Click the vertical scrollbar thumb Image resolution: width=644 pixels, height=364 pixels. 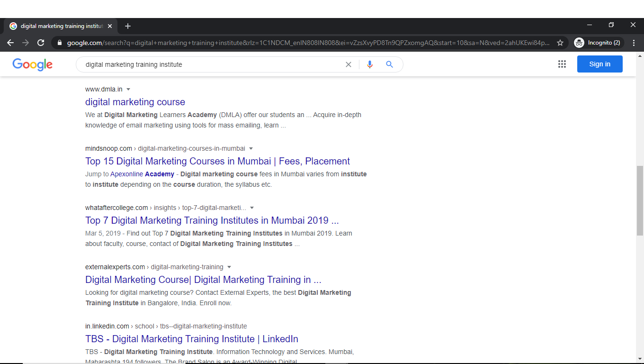[x=640, y=200]
